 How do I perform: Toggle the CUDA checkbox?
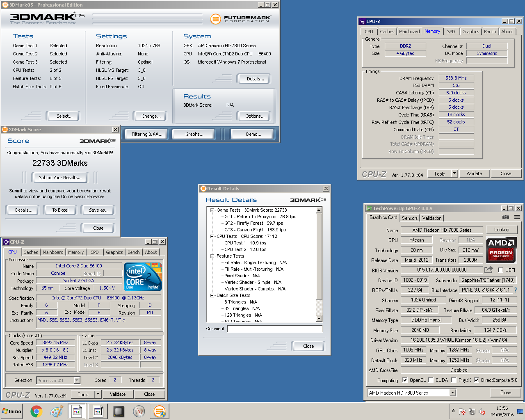click(x=431, y=380)
